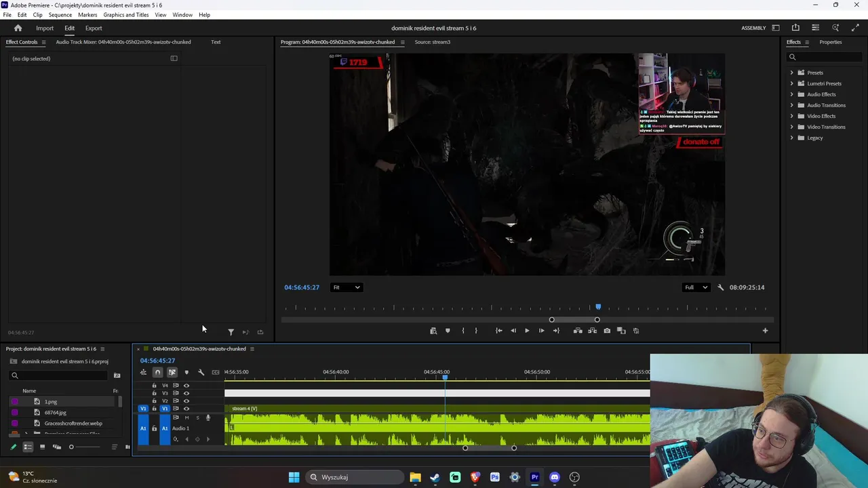Solo the Audio 1 track

click(x=197, y=418)
